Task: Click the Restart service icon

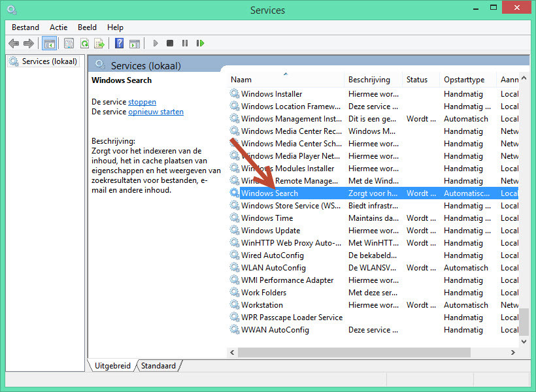Action: pos(200,43)
